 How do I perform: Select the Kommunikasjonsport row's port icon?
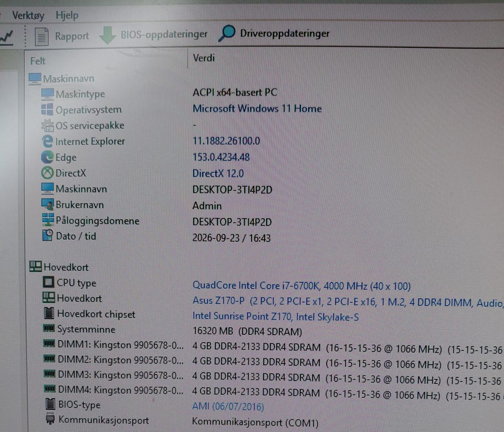click(50, 419)
